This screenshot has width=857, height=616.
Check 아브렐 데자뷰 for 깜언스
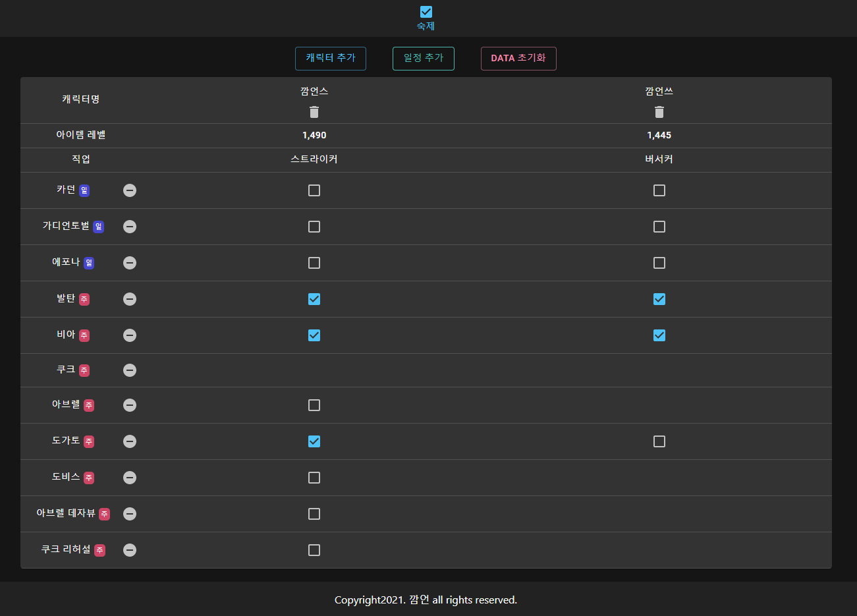[x=314, y=514]
